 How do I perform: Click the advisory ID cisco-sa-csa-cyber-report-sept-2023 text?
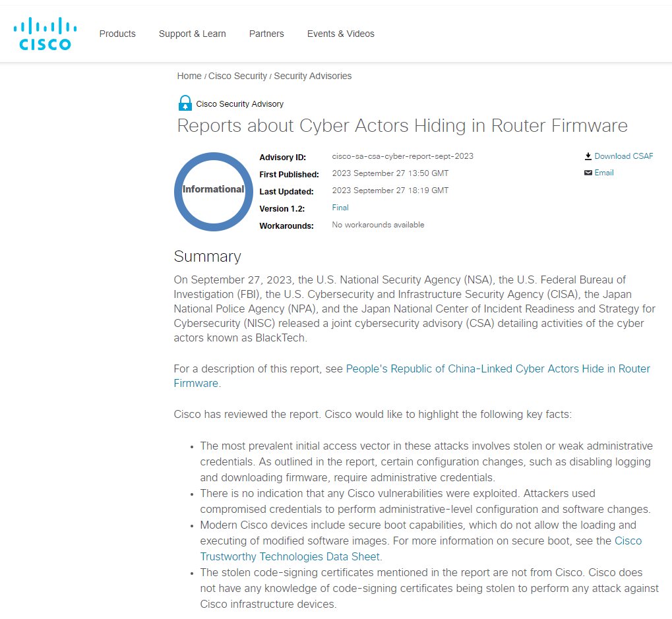click(x=403, y=156)
